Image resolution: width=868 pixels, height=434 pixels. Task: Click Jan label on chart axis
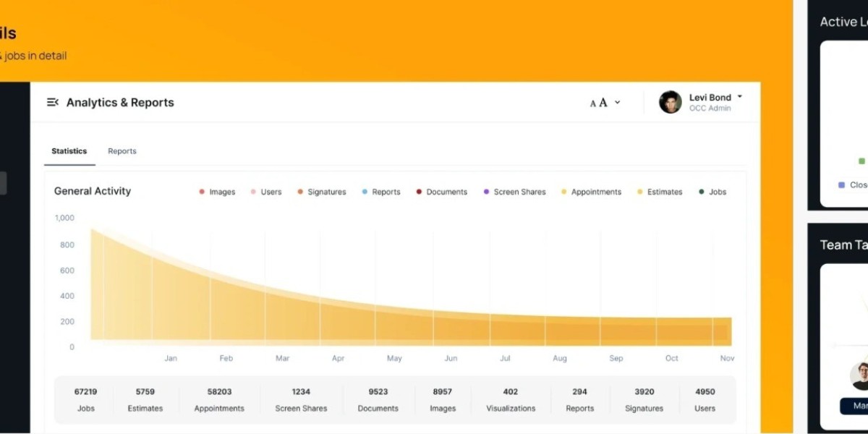coord(171,358)
